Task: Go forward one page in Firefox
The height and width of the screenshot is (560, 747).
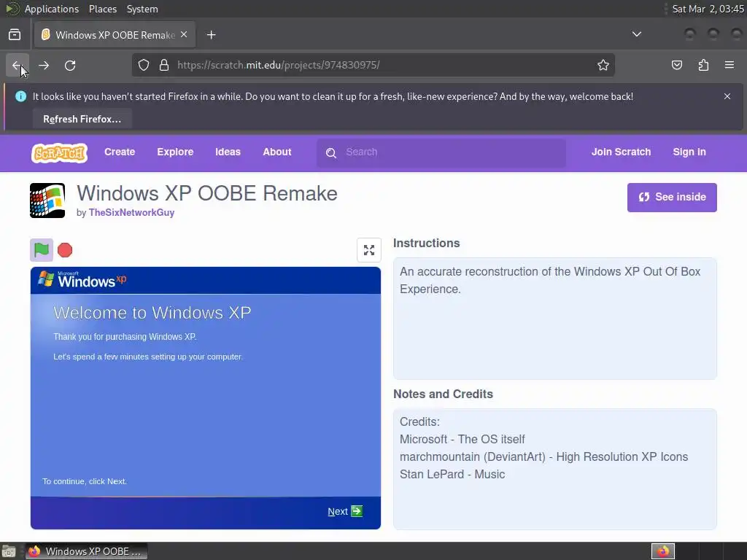Action: [x=44, y=65]
